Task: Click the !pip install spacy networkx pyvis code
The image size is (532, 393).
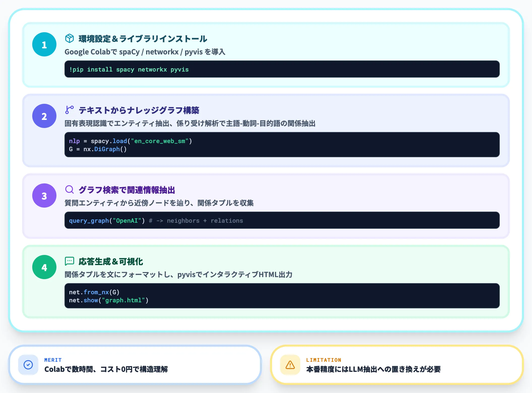Action: [129, 70]
